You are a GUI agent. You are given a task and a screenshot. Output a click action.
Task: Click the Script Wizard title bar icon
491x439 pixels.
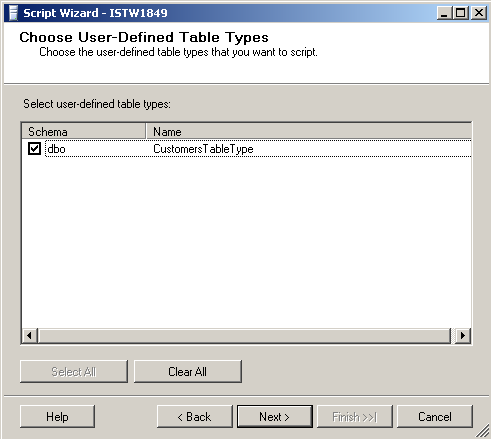(13, 13)
